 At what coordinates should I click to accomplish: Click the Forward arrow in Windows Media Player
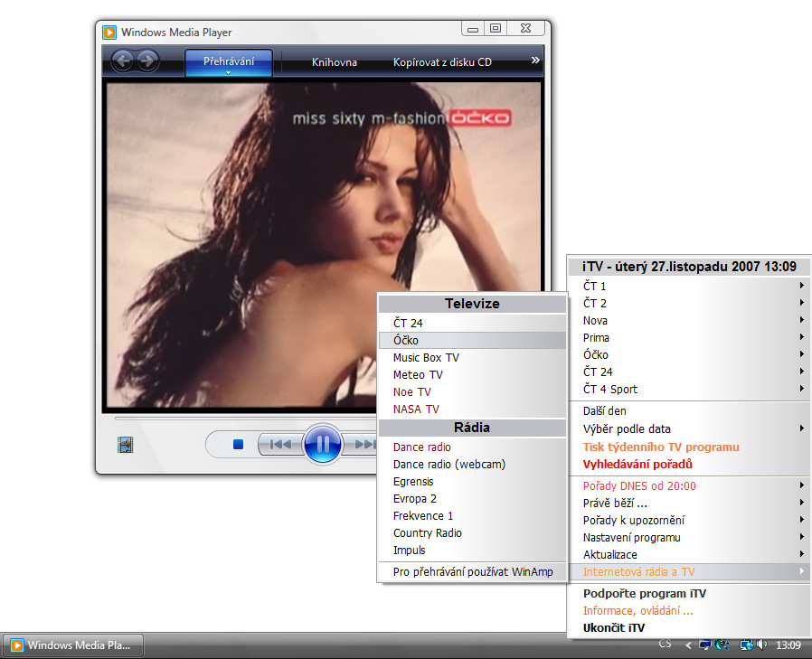[147, 61]
